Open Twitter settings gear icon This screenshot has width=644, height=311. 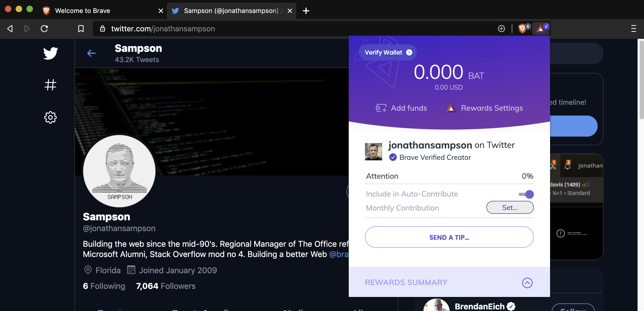(50, 117)
